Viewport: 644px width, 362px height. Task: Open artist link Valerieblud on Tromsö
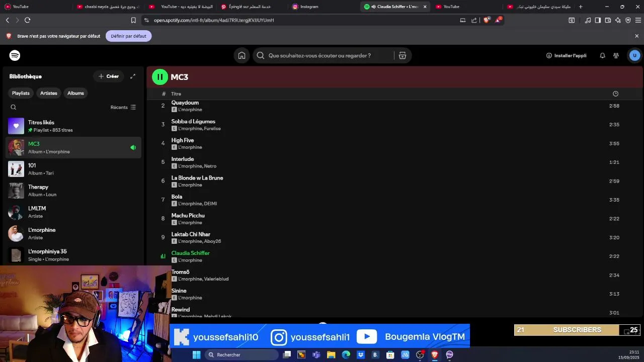[x=216, y=279]
